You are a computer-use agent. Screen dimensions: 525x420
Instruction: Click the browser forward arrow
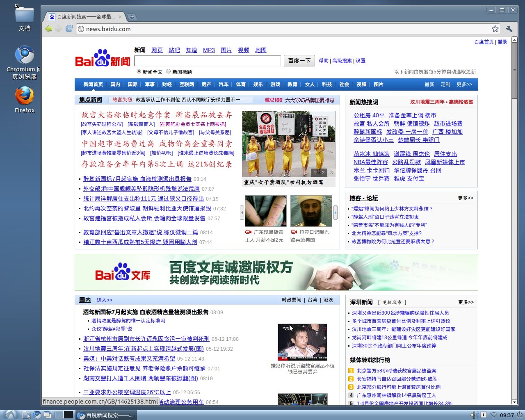tap(59, 29)
